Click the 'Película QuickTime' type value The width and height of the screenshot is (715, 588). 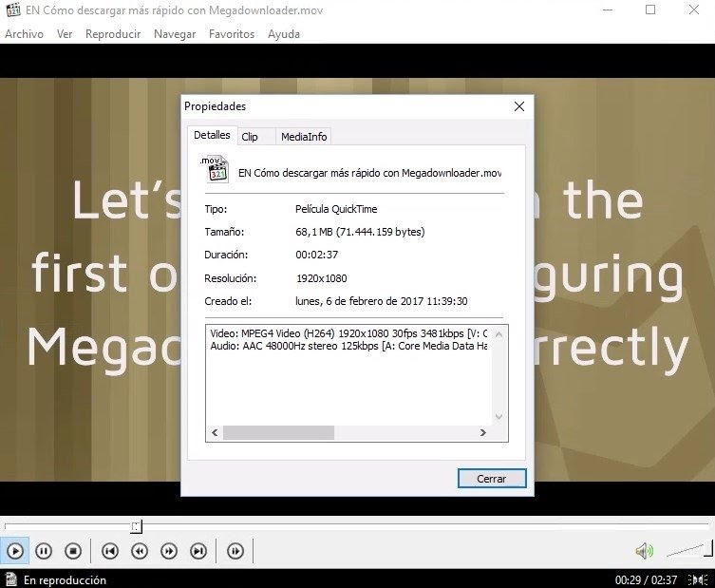pyautogui.click(x=336, y=209)
